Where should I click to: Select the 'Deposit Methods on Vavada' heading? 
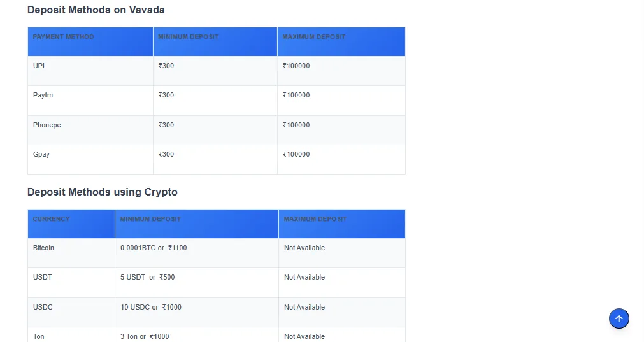pos(96,10)
